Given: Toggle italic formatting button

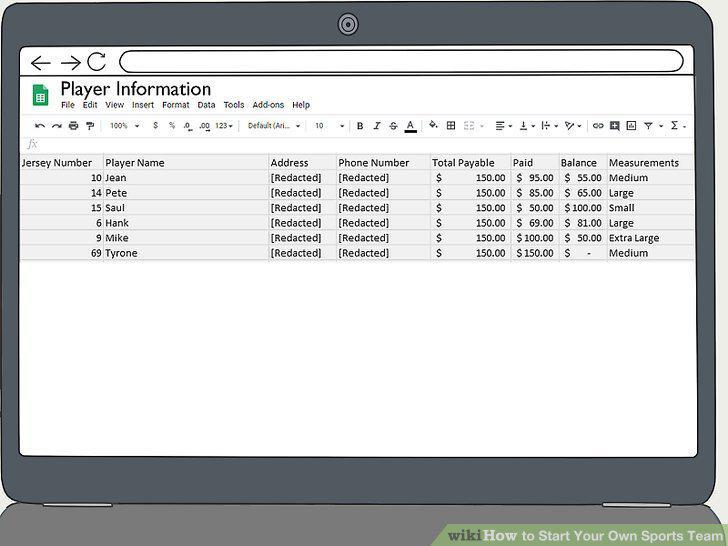Looking at the screenshot, I should (x=377, y=126).
